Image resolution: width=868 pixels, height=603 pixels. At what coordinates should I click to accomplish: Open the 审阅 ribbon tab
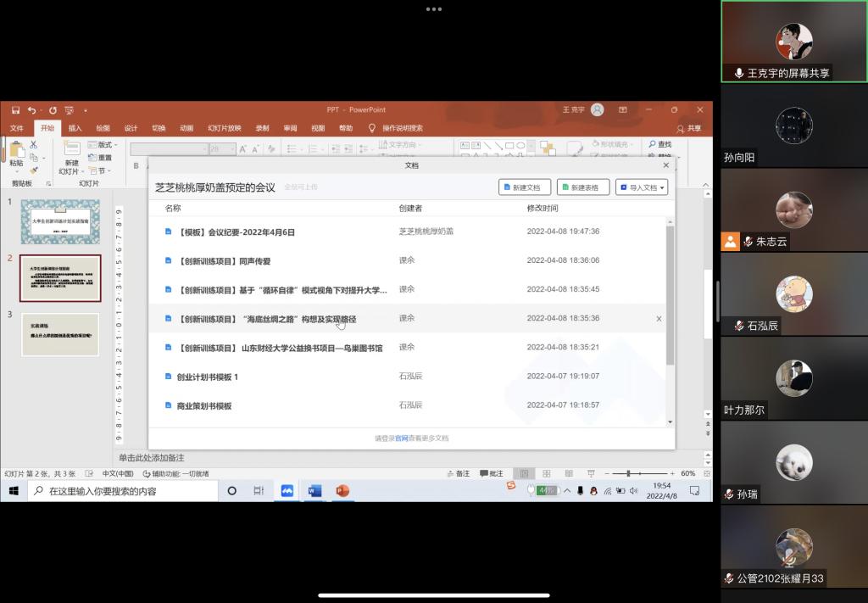pyautogui.click(x=290, y=128)
